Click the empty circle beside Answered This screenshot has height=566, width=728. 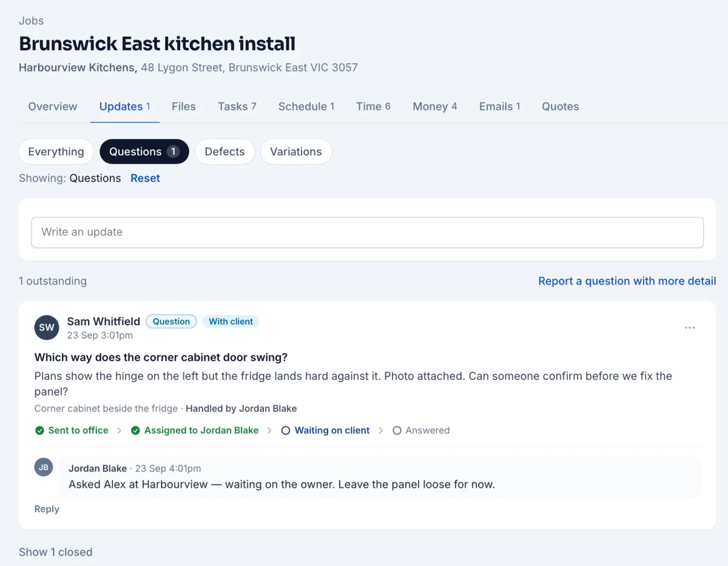(x=397, y=431)
